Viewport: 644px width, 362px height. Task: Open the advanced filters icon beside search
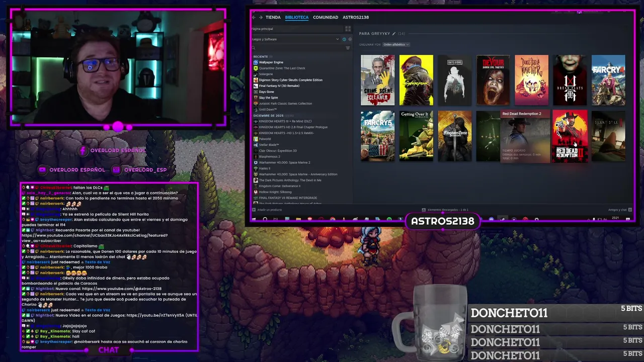pyautogui.click(x=348, y=48)
